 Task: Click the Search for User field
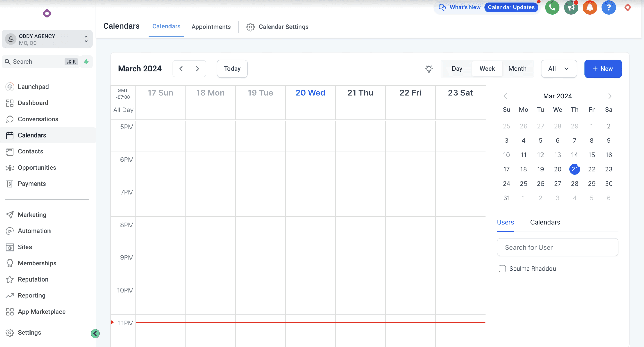point(557,247)
